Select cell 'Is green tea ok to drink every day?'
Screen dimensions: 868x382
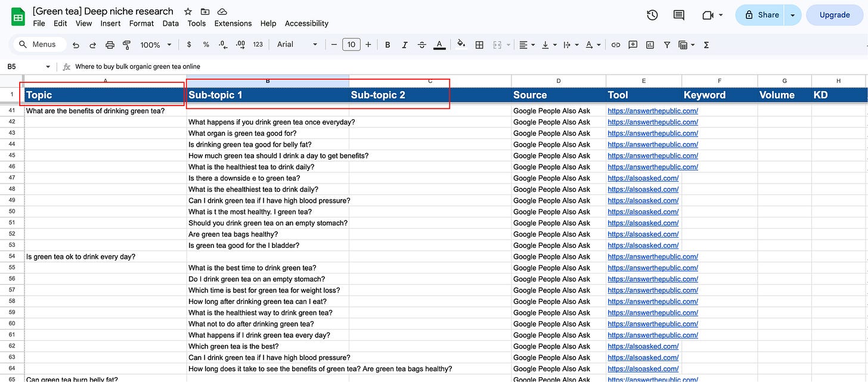click(x=106, y=257)
